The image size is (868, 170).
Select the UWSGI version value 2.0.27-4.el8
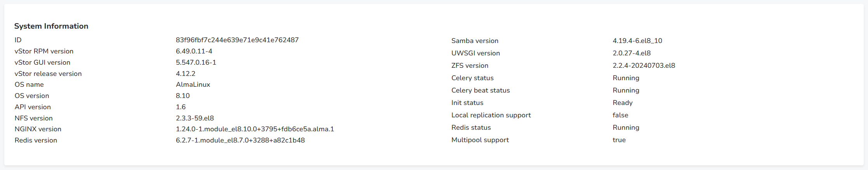click(631, 53)
